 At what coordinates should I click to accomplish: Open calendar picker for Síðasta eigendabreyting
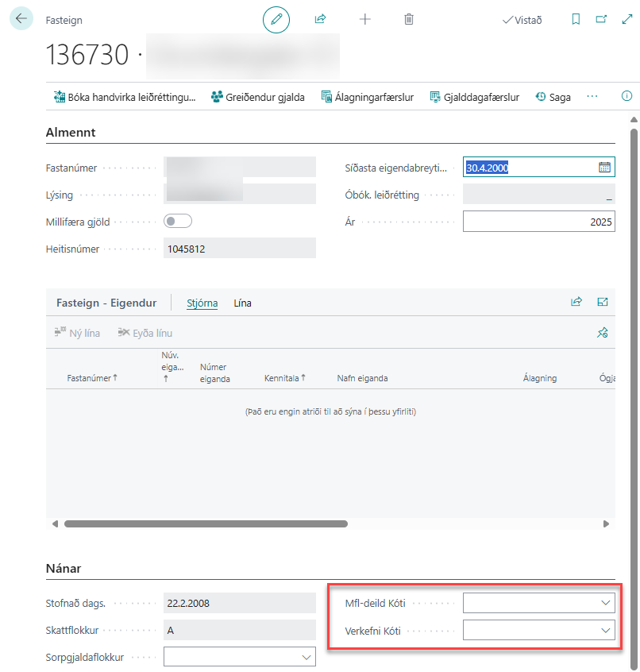coord(604,167)
